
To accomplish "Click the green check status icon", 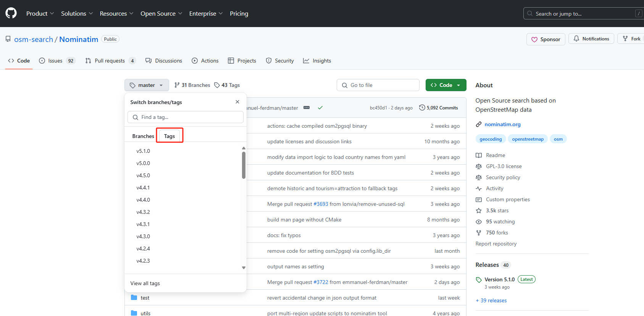I will pos(320,108).
